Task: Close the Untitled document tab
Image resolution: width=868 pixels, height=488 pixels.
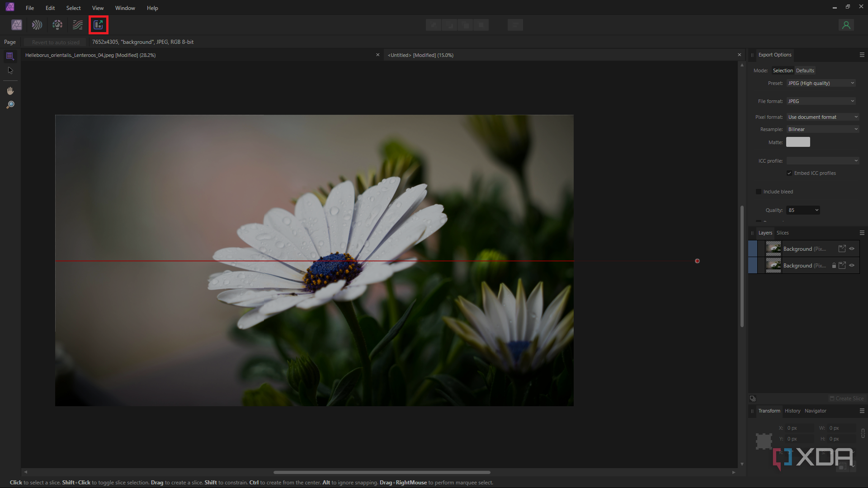Action: 740,55
